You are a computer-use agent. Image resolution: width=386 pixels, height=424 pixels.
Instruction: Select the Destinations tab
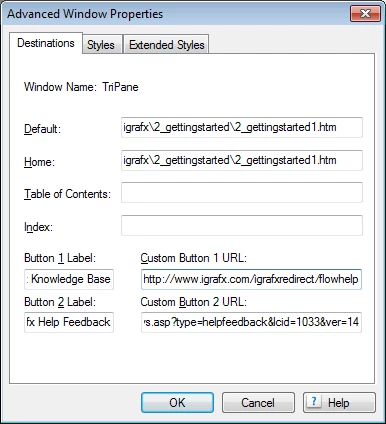point(46,43)
